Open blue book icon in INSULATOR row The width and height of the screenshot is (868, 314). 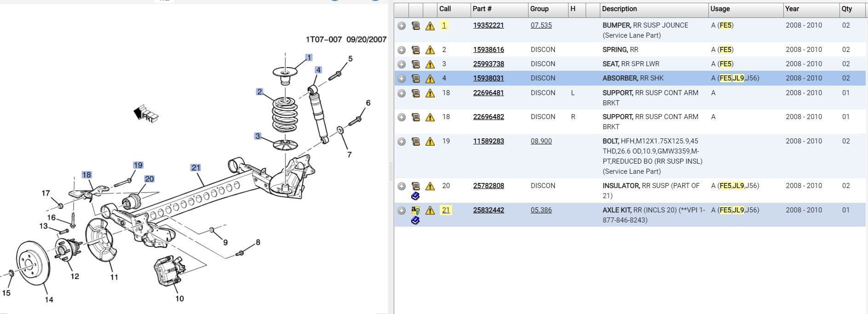[415, 196]
